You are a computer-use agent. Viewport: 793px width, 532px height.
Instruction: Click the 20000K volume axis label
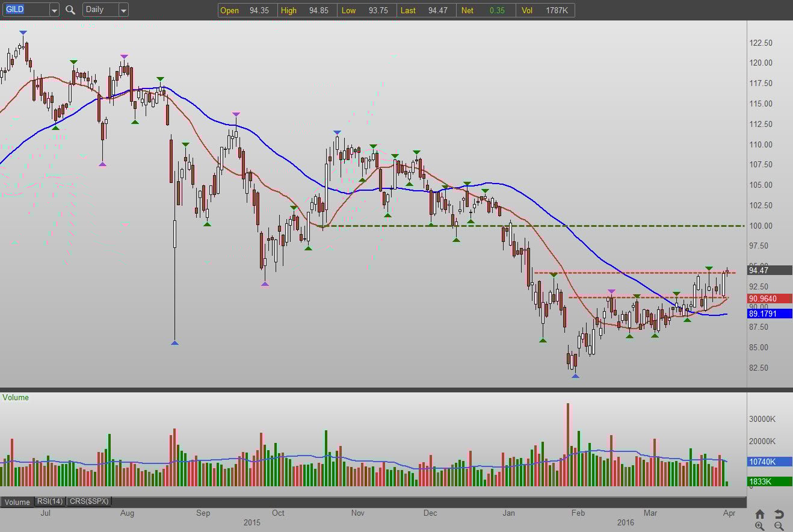[x=763, y=441]
